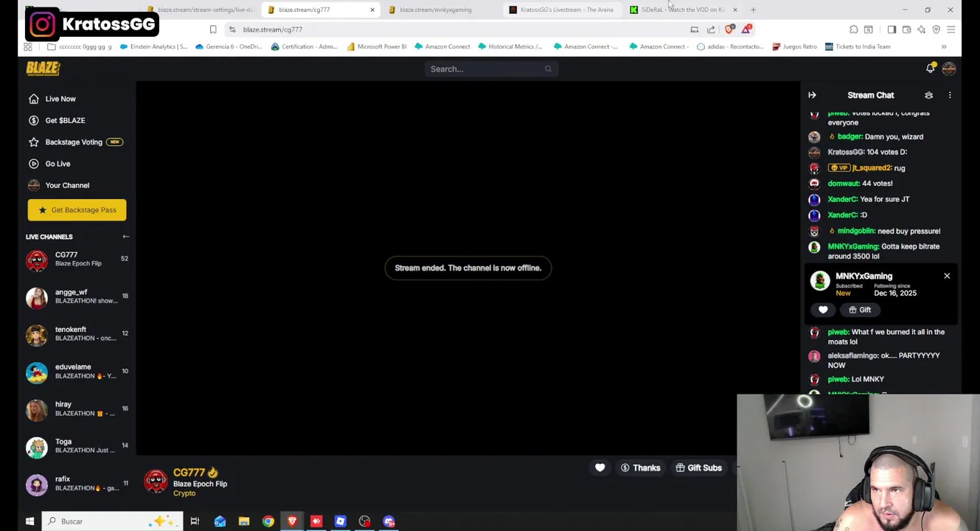Click the Get Backstage Pass button

coord(77,210)
